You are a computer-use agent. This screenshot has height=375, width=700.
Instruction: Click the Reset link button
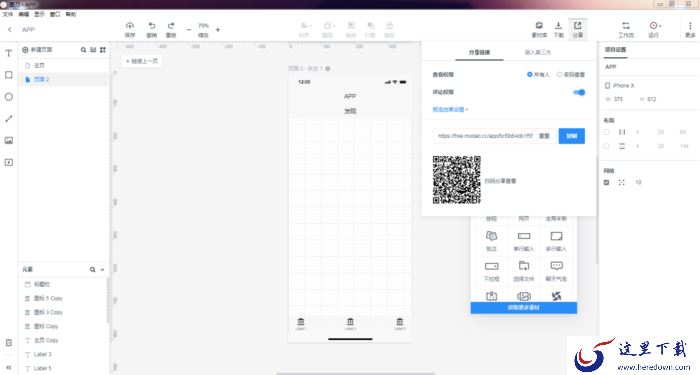544,136
